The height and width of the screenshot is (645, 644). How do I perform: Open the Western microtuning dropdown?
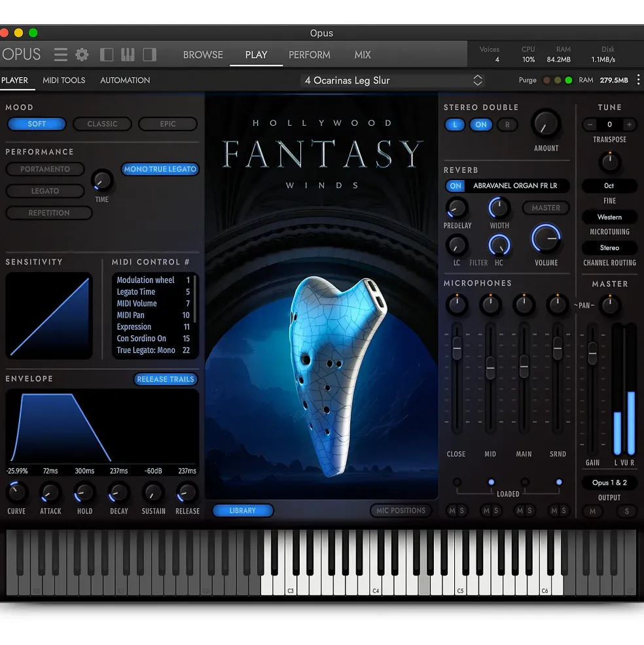(609, 217)
